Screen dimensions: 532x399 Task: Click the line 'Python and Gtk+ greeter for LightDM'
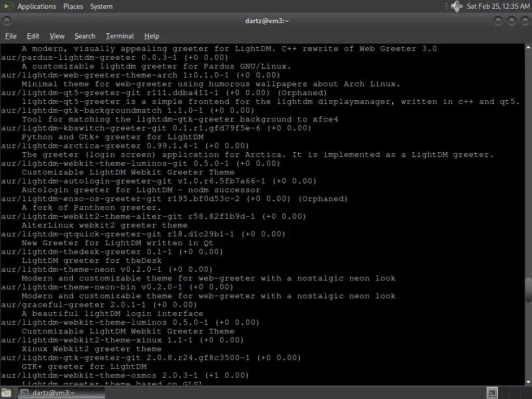[113, 137]
